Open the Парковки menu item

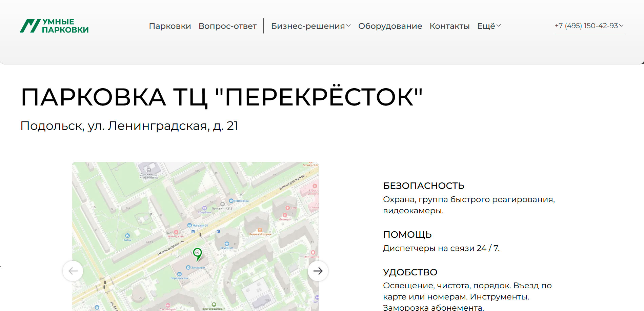[x=170, y=26]
